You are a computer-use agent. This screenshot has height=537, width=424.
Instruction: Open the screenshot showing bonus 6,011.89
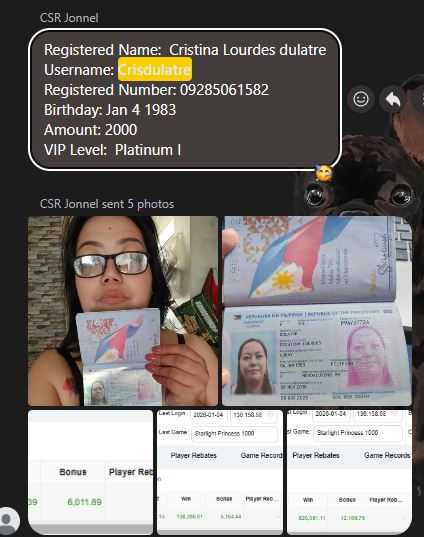tap(90, 472)
